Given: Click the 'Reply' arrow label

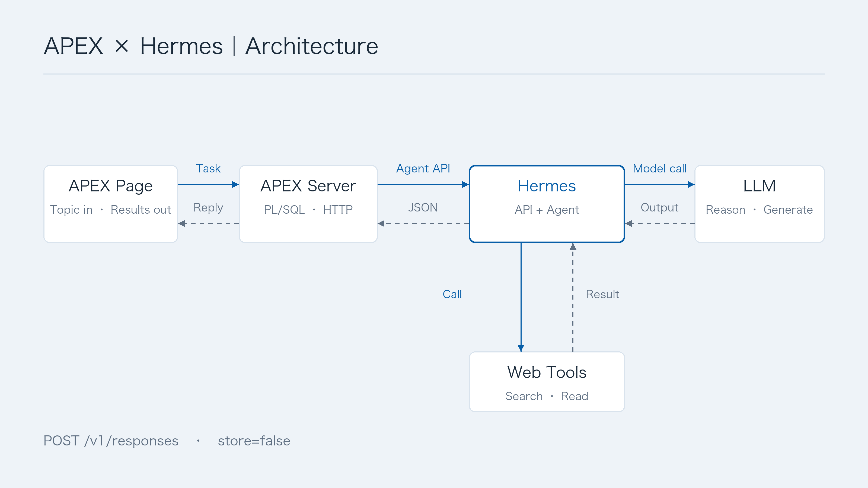Looking at the screenshot, I should point(208,208).
